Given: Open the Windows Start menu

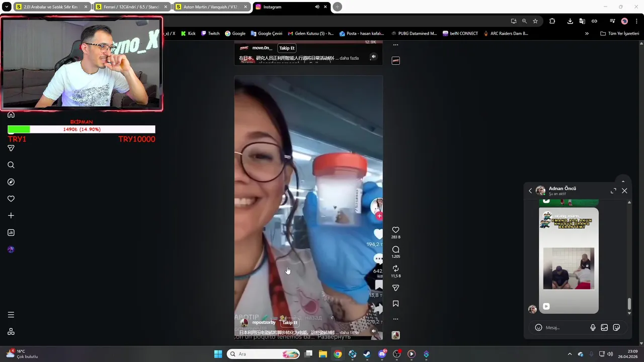Looking at the screenshot, I should click(x=218, y=354).
